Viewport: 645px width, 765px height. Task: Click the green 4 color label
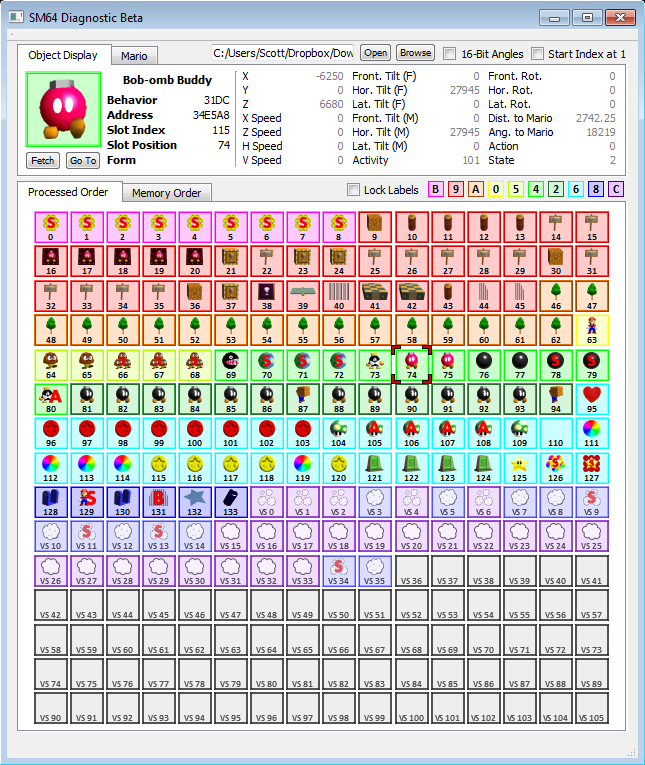click(536, 189)
